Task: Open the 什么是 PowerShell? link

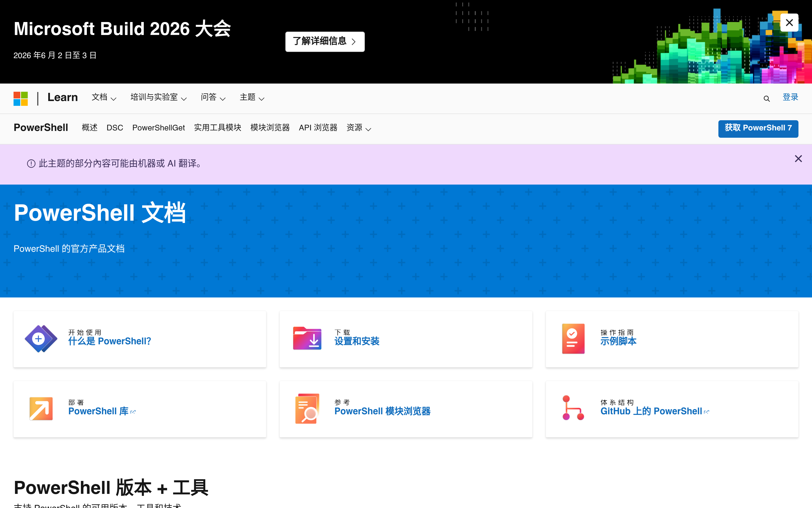Action: (110, 341)
